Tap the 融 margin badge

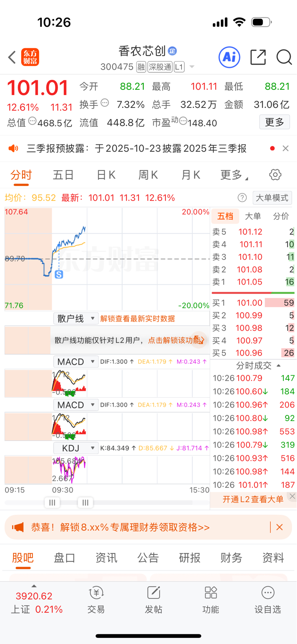tap(141, 67)
